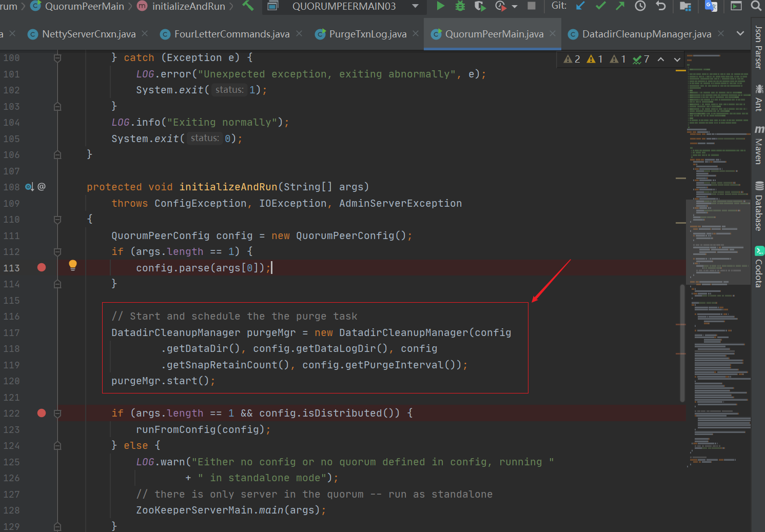765x532 pixels.
Task: Open the profiler options dropdown arrow
Action: point(515,7)
